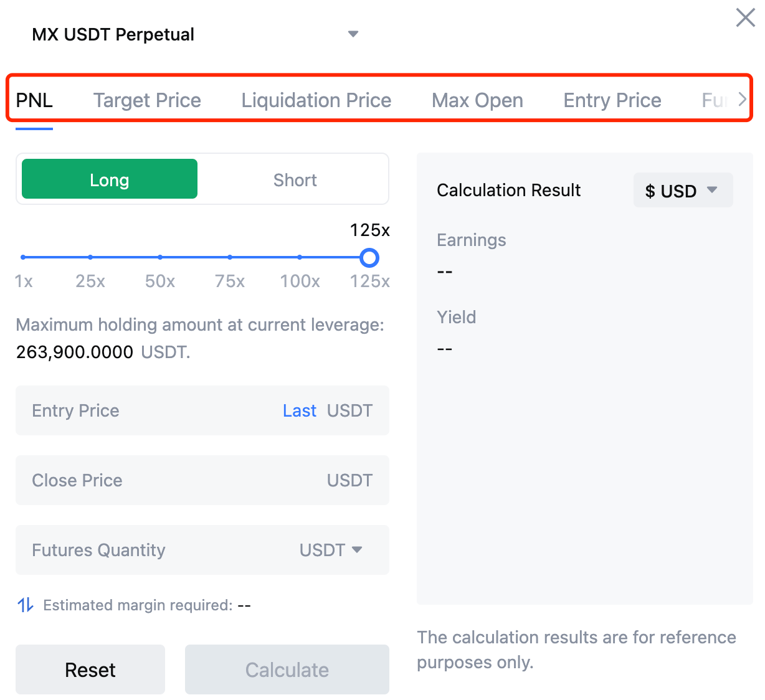Expand the $ USD currency dropdown

(683, 191)
